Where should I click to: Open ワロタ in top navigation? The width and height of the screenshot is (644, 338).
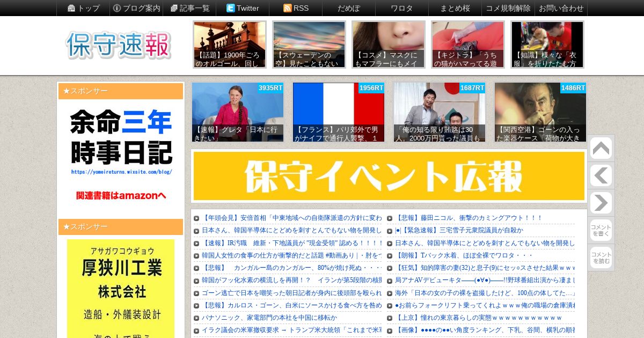[x=402, y=8]
